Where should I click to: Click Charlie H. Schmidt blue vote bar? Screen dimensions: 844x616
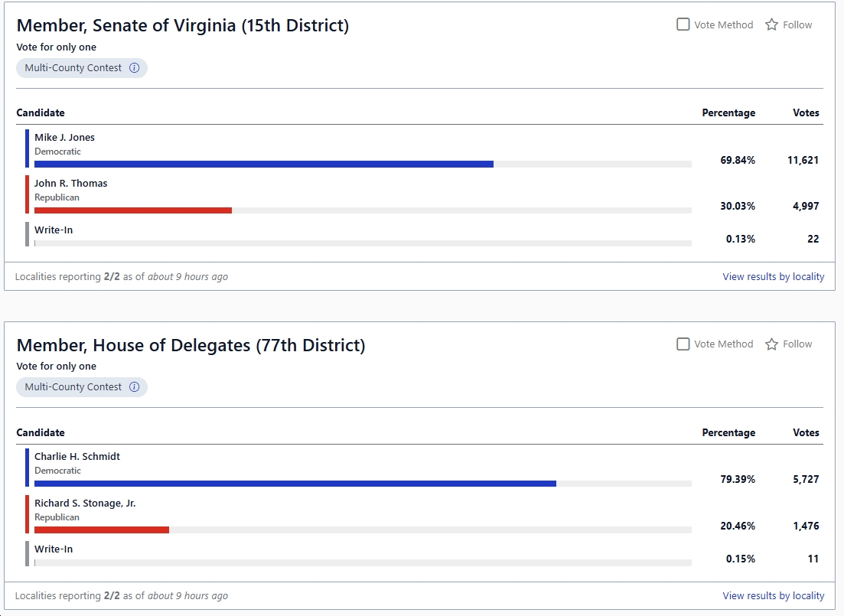click(295, 484)
